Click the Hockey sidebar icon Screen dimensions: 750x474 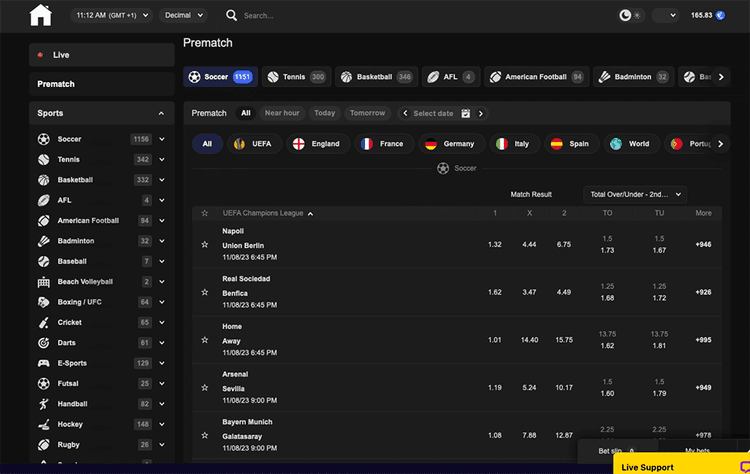pos(44,424)
